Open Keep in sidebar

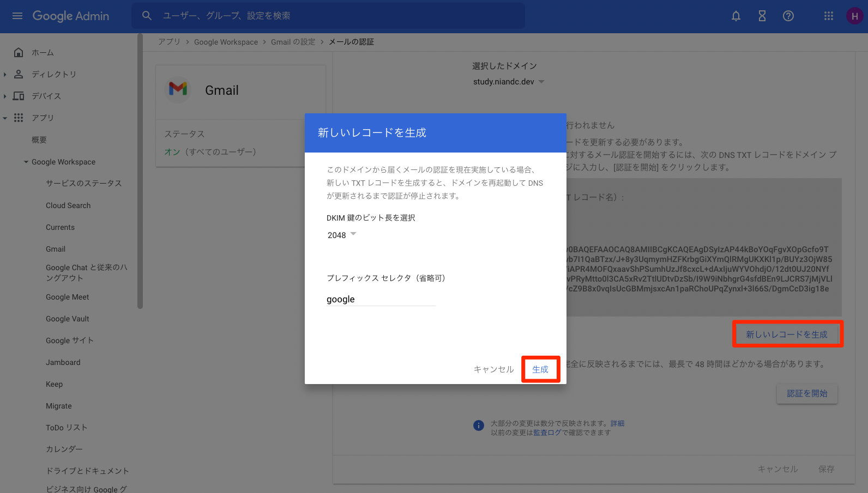point(54,384)
